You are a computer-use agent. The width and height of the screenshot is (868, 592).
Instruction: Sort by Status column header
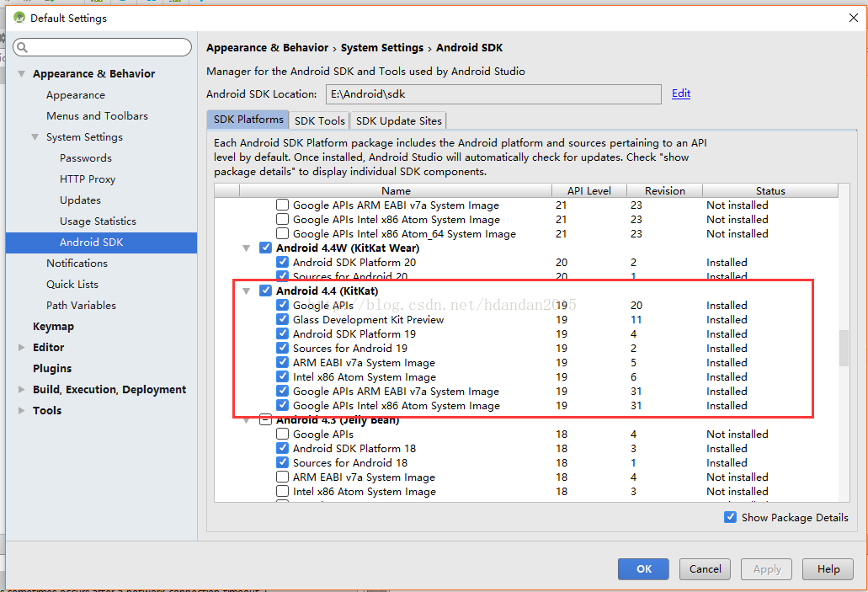tap(770, 190)
